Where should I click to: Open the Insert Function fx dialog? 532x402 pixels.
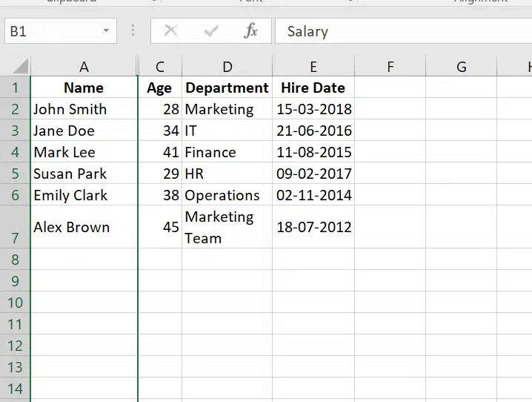[x=250, y=31]
